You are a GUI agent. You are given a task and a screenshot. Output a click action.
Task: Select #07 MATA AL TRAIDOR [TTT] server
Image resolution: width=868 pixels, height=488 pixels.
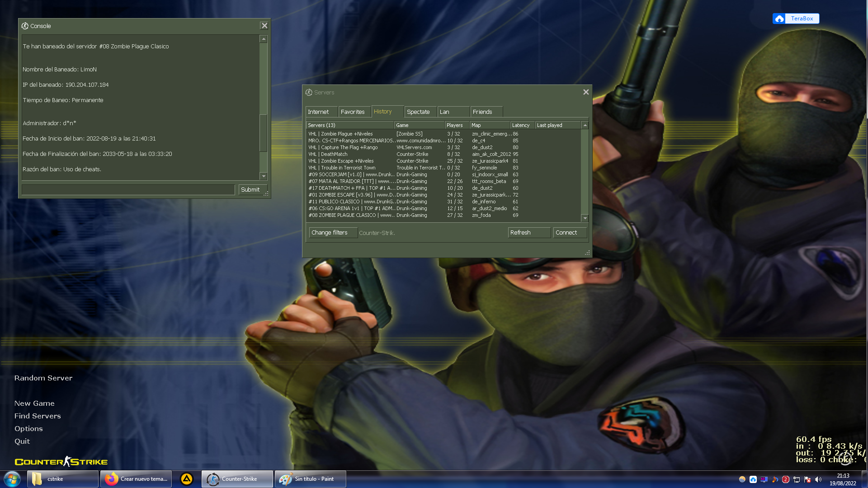click(x=443, y=181)
